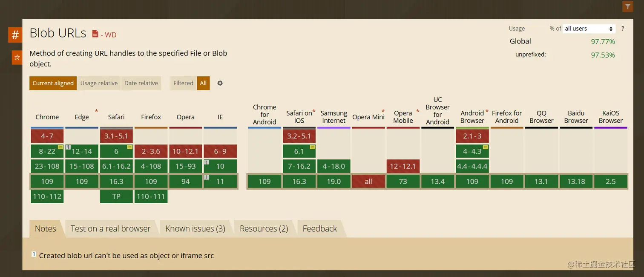Select the All browsers option

click(203, 83)
